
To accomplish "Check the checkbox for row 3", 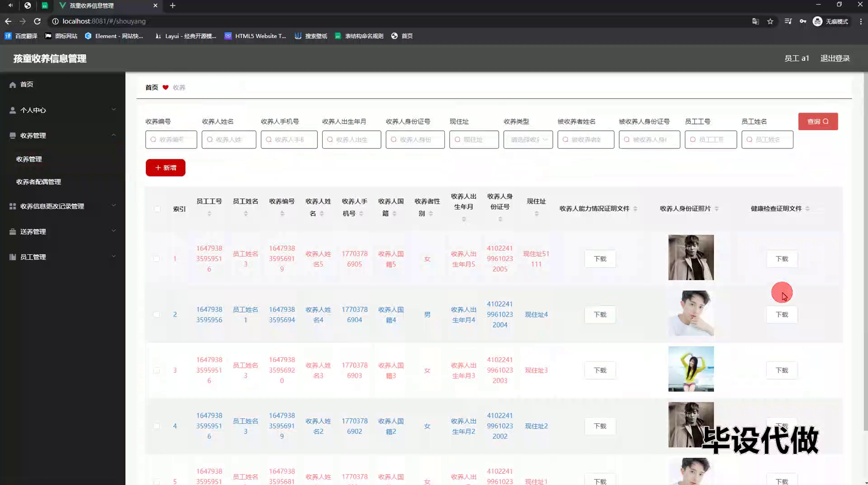I will [x=156, y=371].
